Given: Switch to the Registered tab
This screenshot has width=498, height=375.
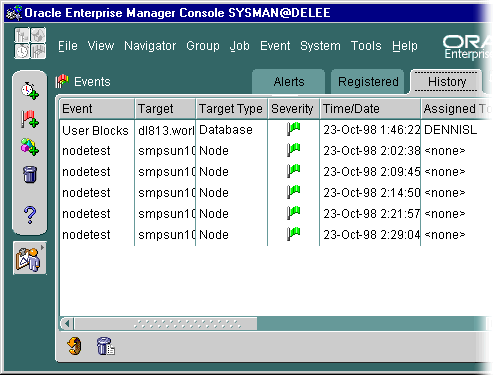Looking at the screenshot, I should (x=368, y=82).
